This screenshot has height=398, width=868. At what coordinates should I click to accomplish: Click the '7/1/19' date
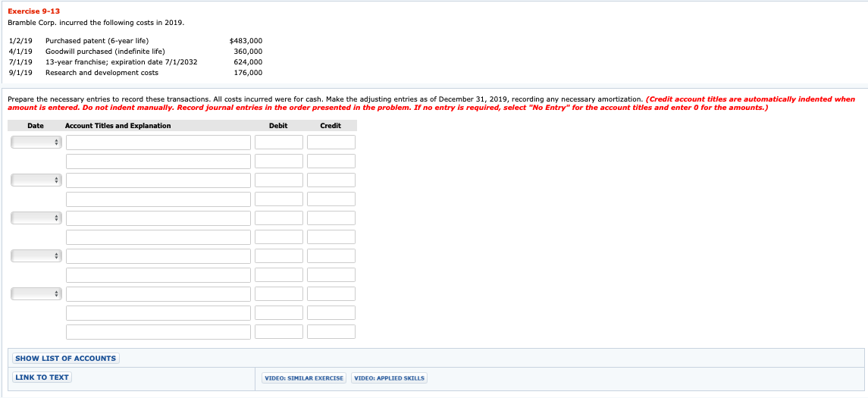pos(21,62)
